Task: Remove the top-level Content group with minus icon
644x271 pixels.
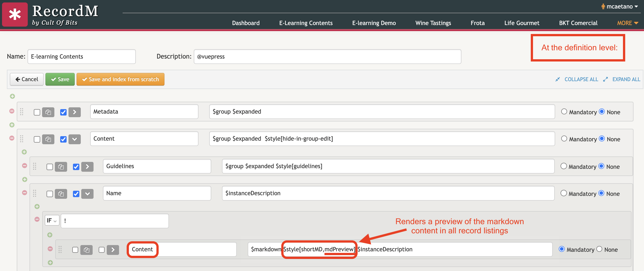Action: (x=12, y=138)
